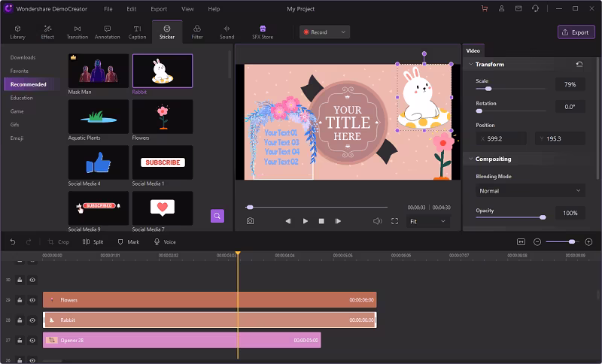The width and height of the screenshot is (602, 364).
Task: Hide the Flowers track with eye icon
Action: click(x=32, y=300)
